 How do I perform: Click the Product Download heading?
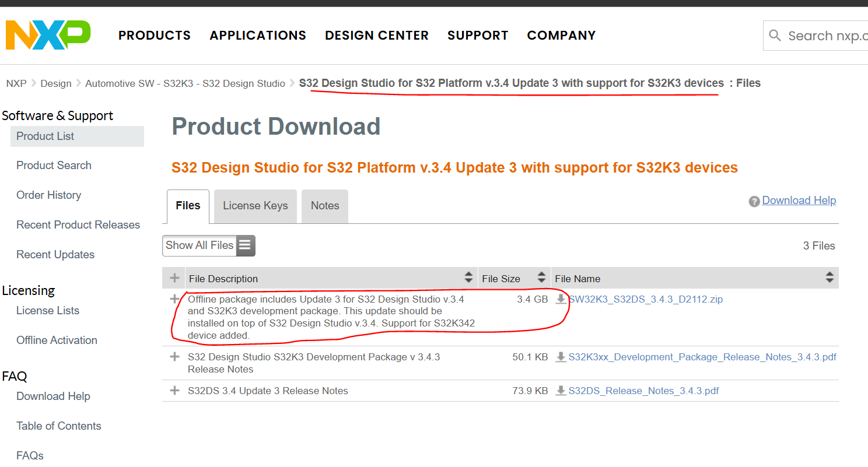[276, 127]
